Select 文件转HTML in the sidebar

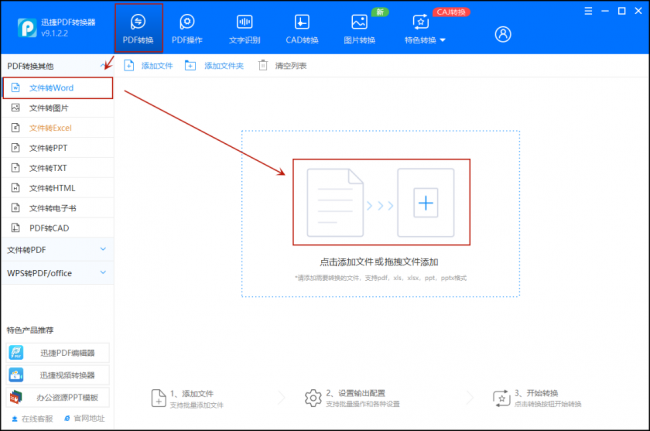point(58,188)
